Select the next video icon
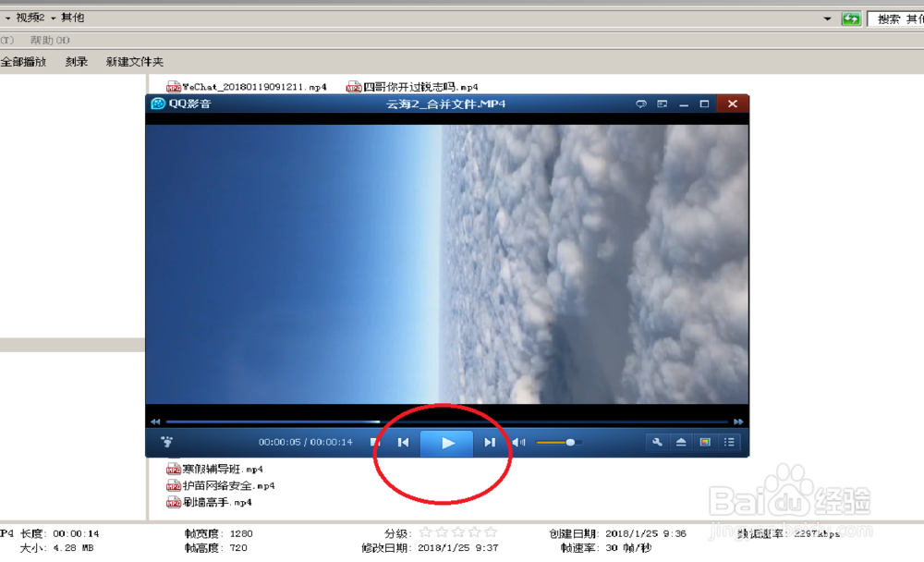924x562 pixels. (x=490, y=442)
